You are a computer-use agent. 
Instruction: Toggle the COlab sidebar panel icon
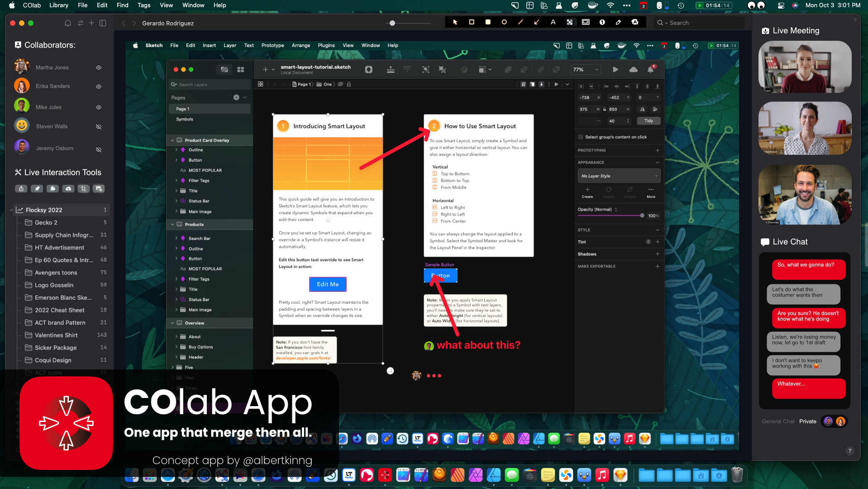coord(103,23)
